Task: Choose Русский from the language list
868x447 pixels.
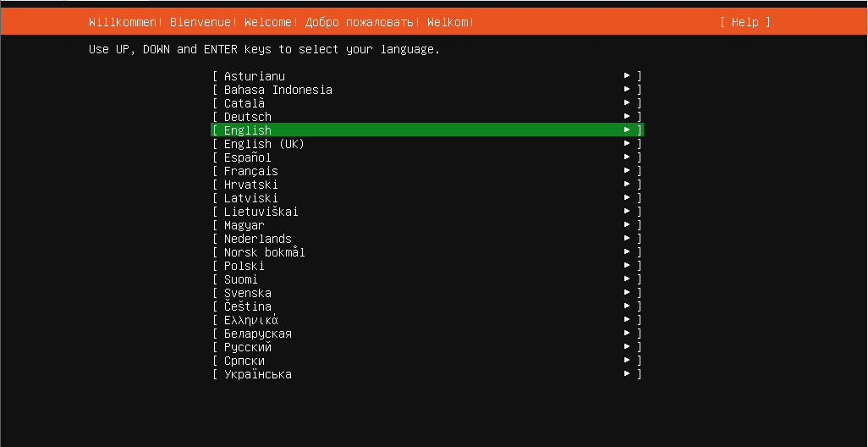Action: [248, 347]
